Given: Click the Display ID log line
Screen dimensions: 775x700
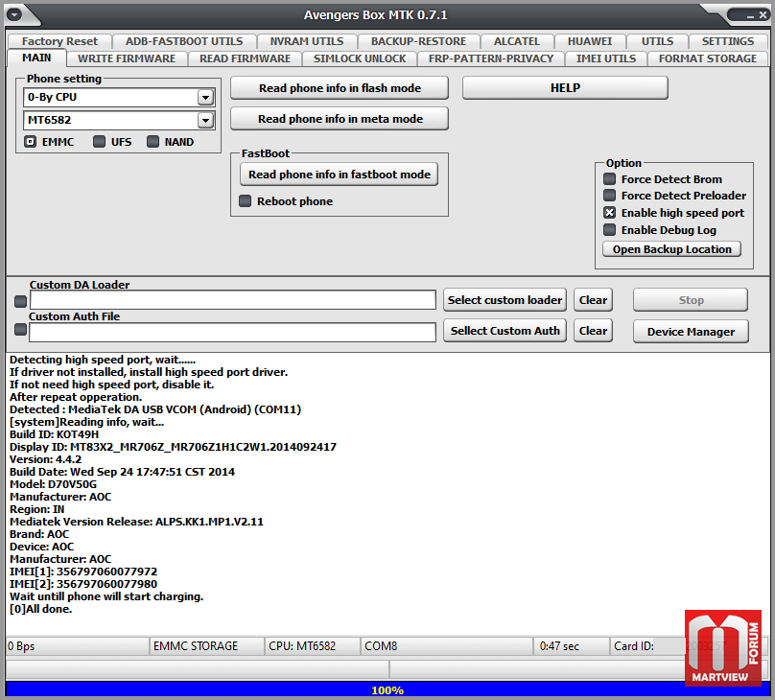Looking at the screenshot, I should [x=173, y=447].
